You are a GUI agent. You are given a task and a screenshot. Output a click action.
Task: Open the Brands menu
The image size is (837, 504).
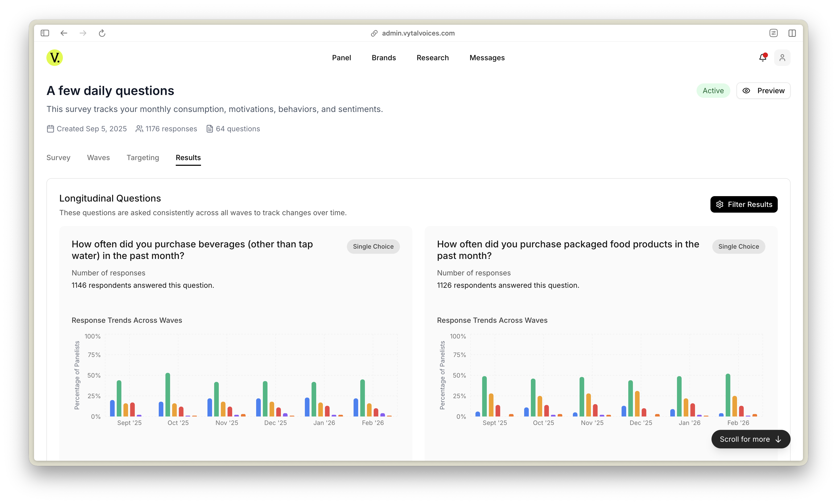click(383, 58)
